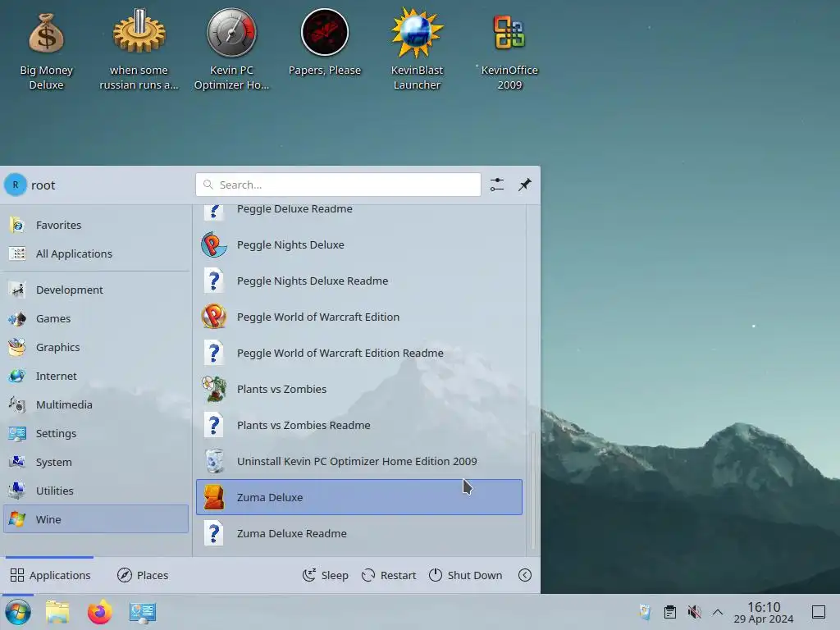Open Peggle World of Warcraft Edition Readme
This screenshot has width=840, height=630.
(x=359, y=353)
